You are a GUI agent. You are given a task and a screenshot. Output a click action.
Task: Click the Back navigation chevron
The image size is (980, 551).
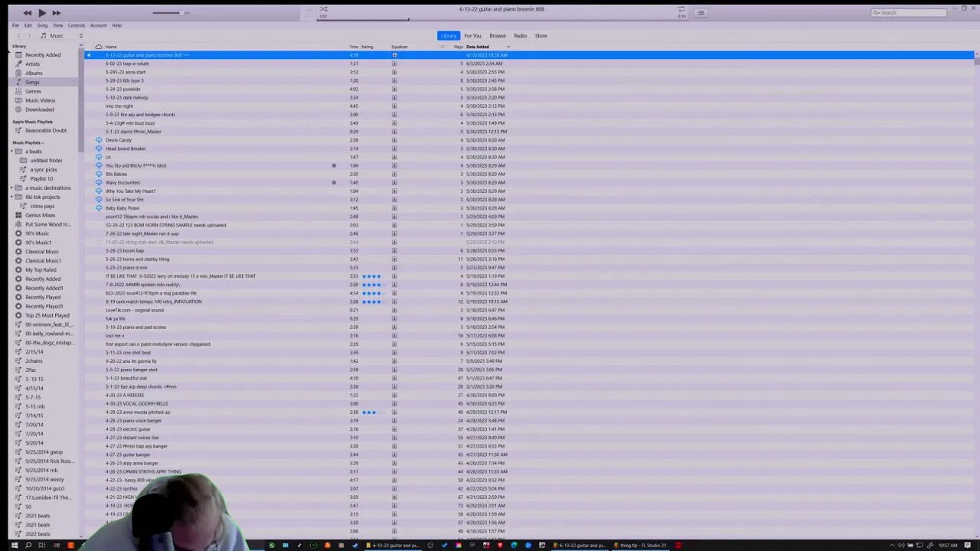[x=19, y=36]
